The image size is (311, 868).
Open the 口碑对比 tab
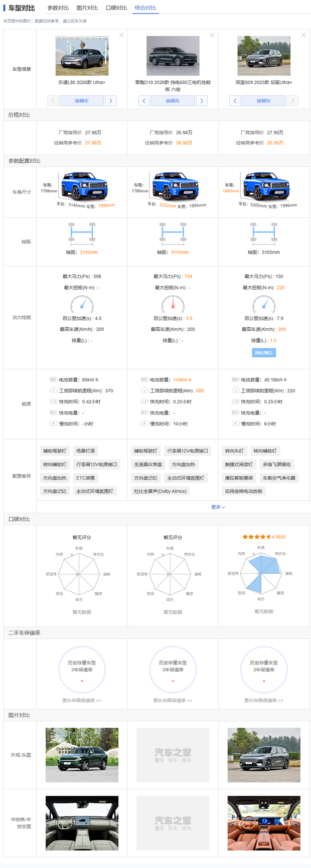coord(116,8)
